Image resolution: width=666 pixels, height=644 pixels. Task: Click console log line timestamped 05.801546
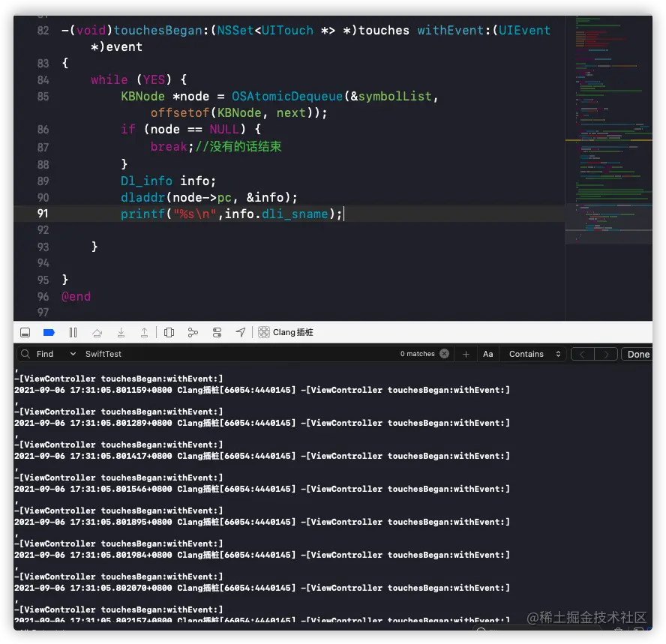(x=262, y=489)
